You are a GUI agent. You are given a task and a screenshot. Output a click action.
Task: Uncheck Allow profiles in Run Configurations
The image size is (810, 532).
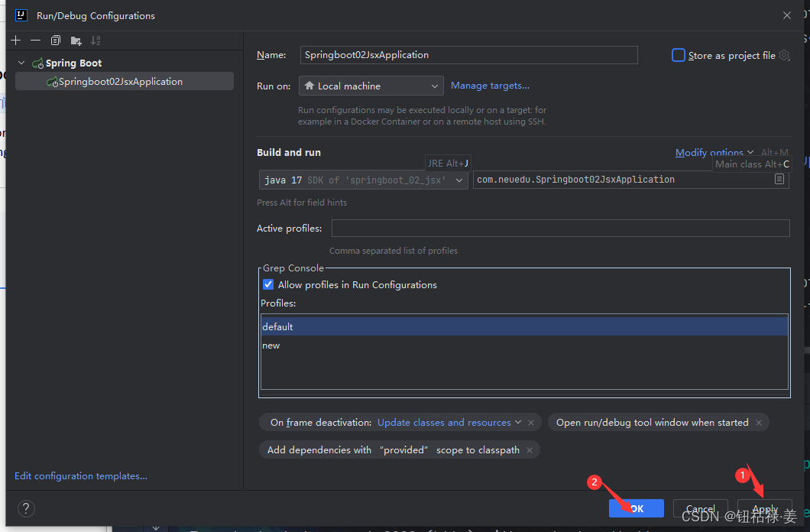point(268,284)
